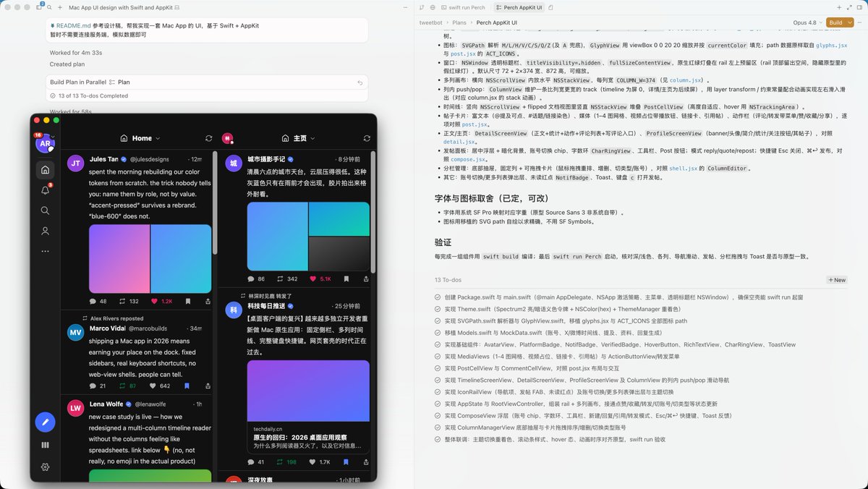
Task: Share 科技每日推送 post
Action: (x=367, y=462)
